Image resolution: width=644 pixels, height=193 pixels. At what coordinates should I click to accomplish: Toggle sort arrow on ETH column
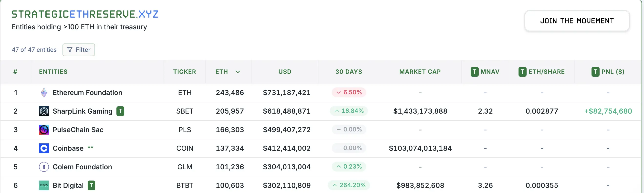click(x=238, y=72)
